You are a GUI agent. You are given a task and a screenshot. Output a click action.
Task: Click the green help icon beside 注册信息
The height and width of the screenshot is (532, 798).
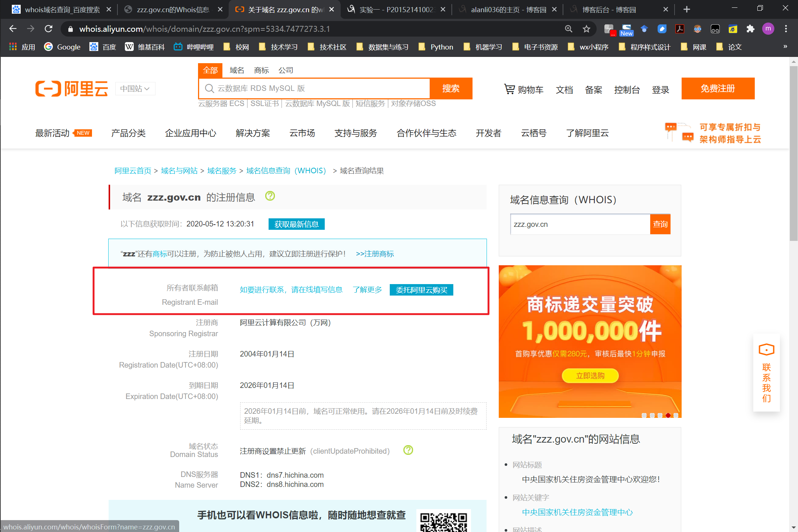[x=270, y=196]
